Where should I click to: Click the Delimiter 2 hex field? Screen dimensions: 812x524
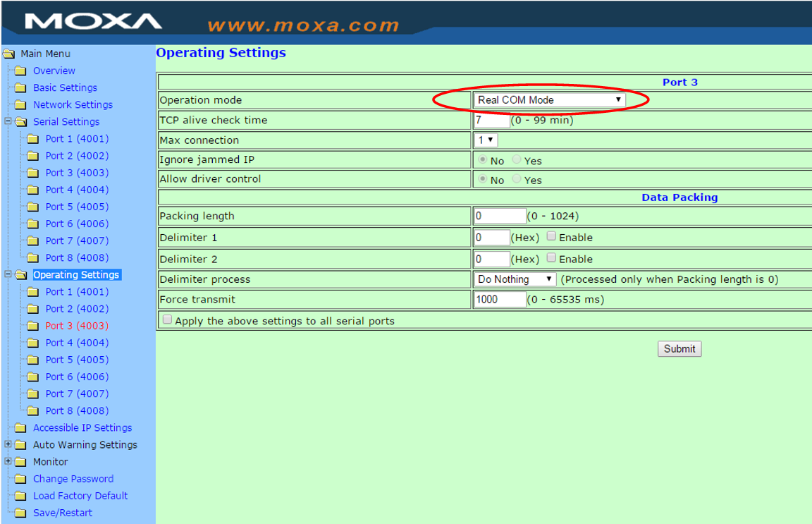(492, 259)
